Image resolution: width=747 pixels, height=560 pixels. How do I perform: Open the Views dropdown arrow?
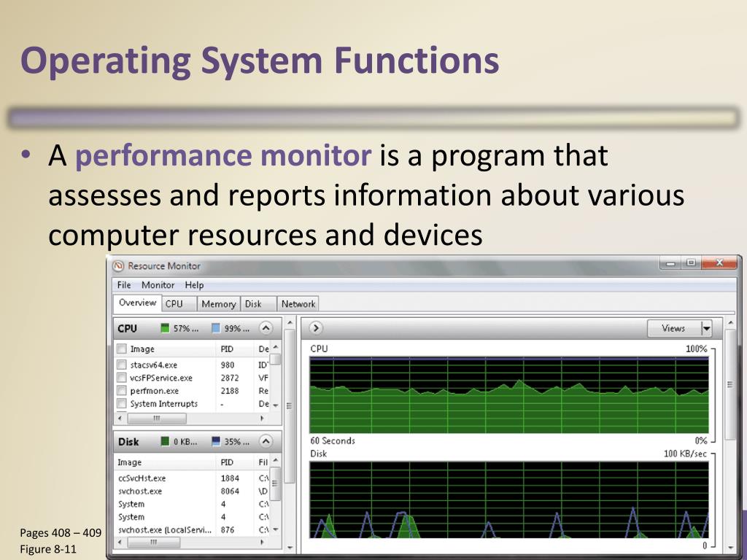point(705,328)
